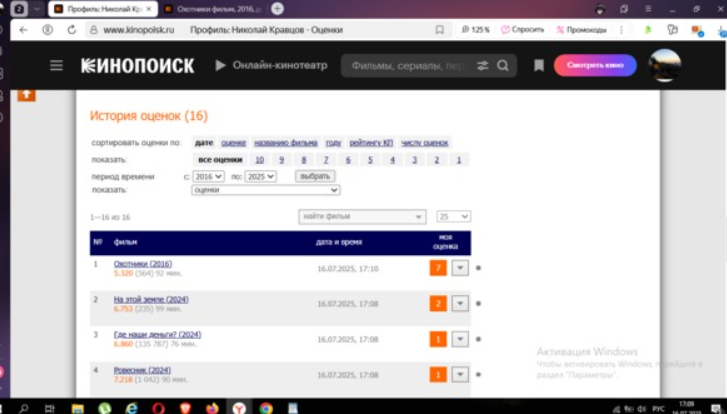Sort ratings by оценке
This screenshot has height=414, width=727.
[x=233, y=142]
